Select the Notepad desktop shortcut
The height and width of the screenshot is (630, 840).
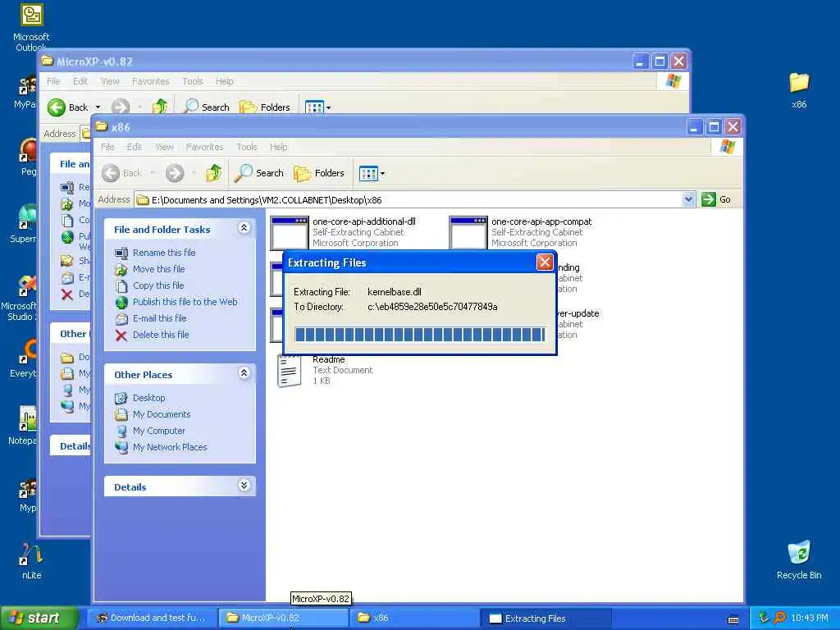[22, 426]
